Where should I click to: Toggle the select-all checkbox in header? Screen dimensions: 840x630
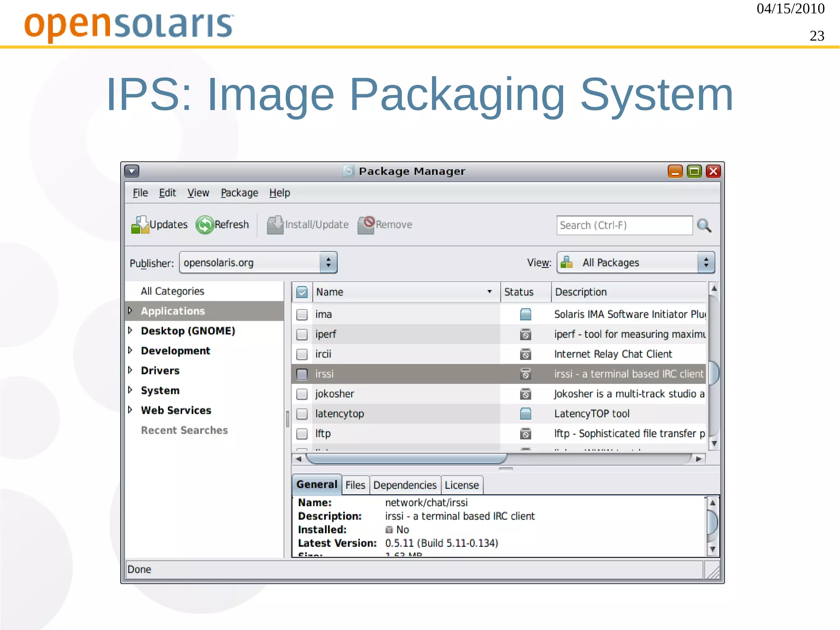pos(302,292)
